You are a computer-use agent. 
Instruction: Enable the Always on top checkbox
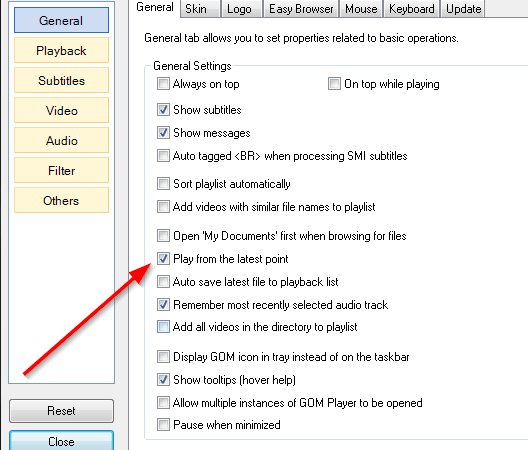pos(163,84)
